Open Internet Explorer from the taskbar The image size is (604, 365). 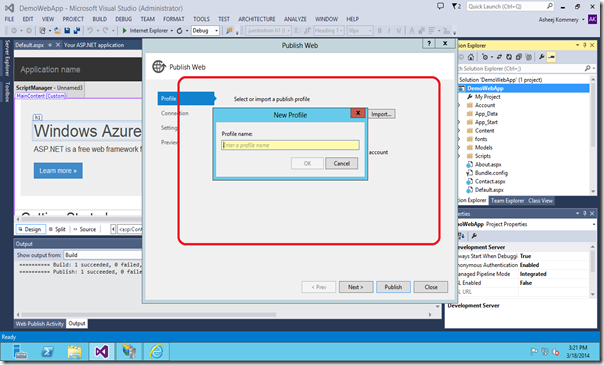(156, 352)
